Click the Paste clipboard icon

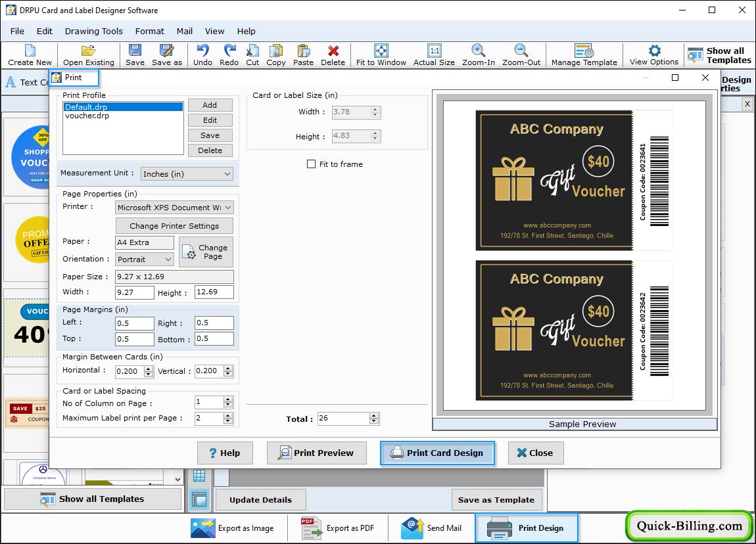(x=303, y=55)
